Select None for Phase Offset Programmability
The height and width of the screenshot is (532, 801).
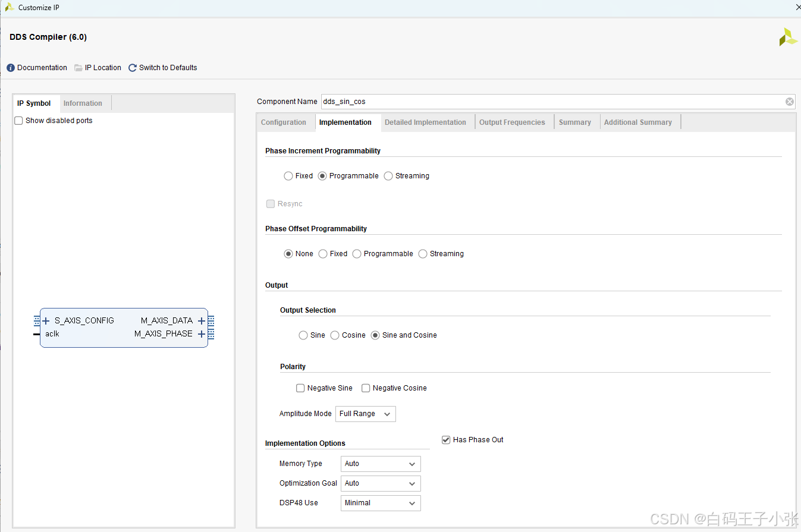click(288, 254)
